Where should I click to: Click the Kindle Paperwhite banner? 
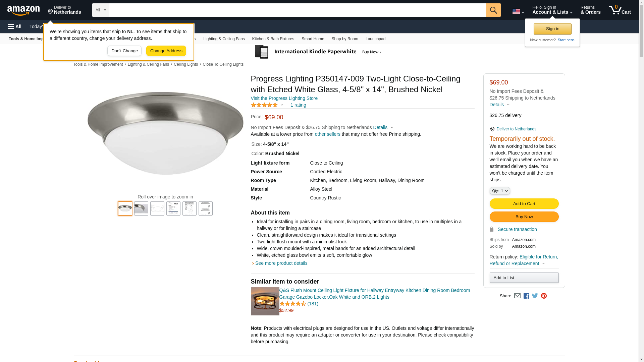[x=319, y=52]
